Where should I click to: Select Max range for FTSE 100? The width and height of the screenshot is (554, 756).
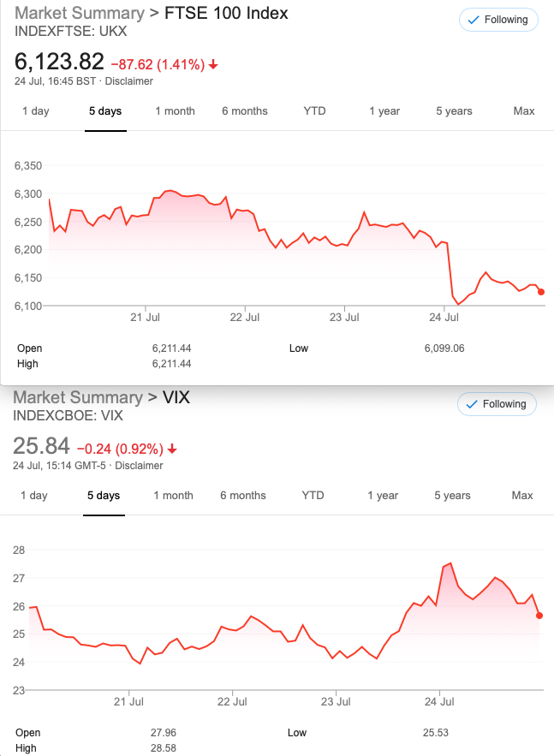coord(524,111)
